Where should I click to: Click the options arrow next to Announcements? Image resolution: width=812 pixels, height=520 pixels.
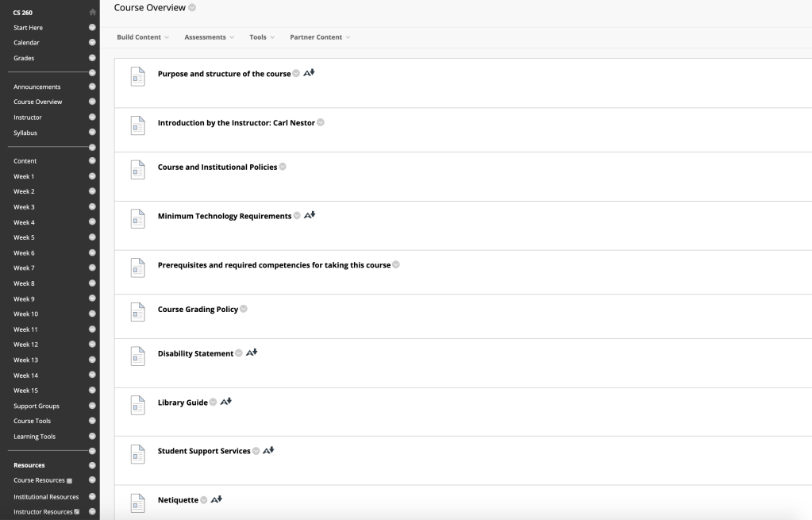pyautogui.click(x=92, y=87)
